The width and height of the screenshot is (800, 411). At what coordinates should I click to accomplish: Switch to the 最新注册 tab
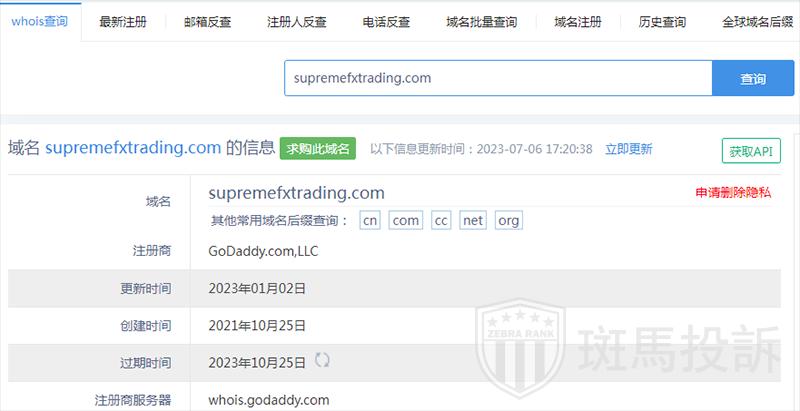(123, 22)
